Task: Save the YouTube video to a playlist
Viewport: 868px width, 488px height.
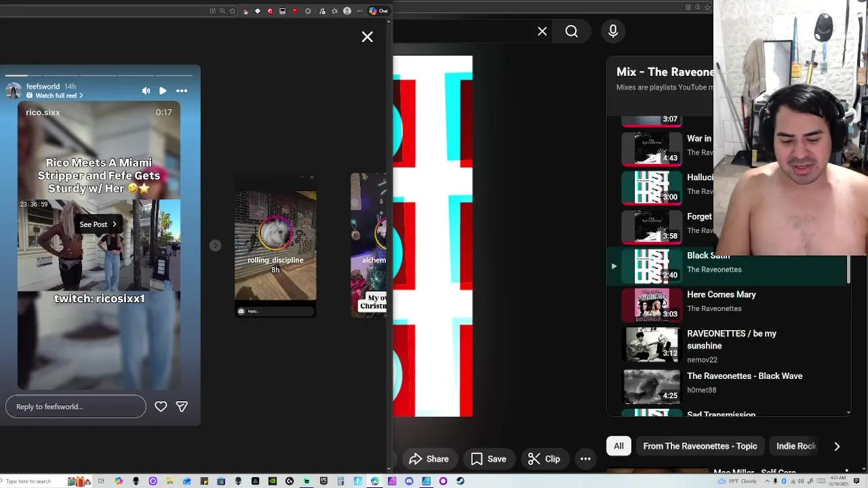Action: (x=489, y=459)
